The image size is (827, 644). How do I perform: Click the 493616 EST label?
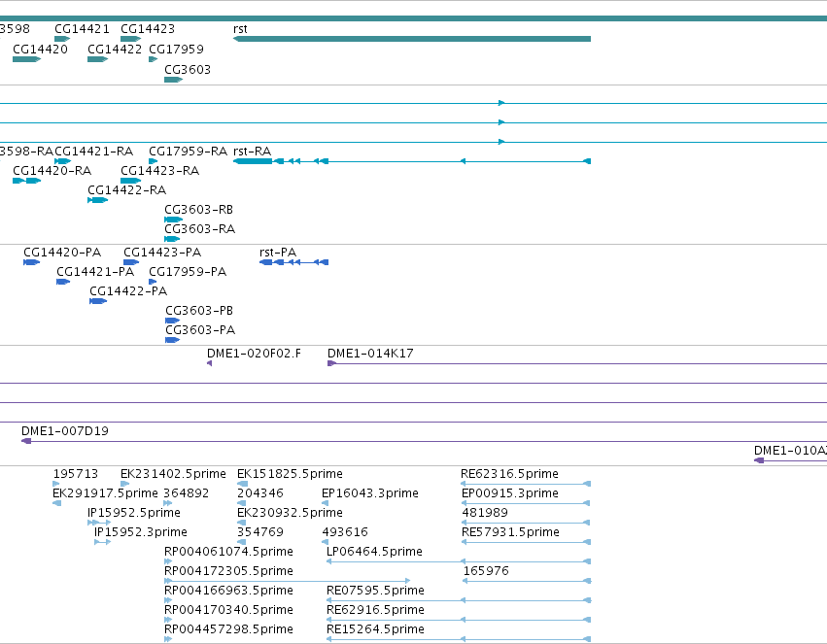pyautogui.click(x=345, y=532)
